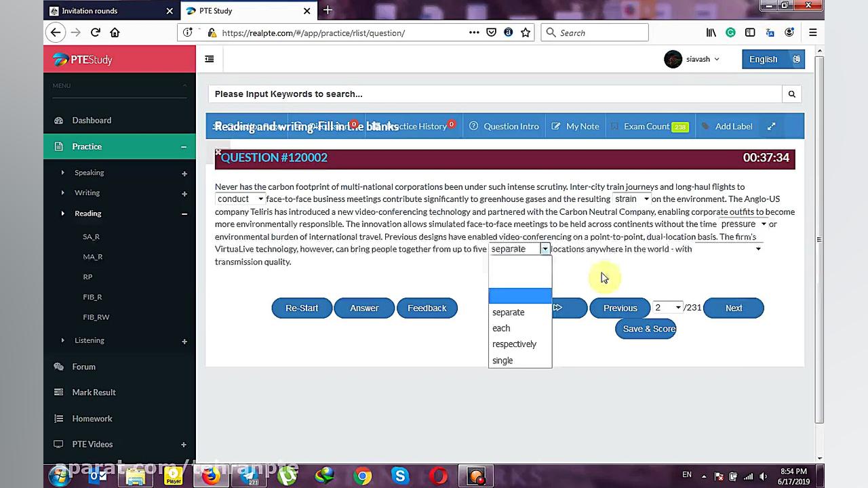Open the FIB_RW reading category
Image resolution: width=868 pixels, height=488 pixels.
pyautogui.click(x=96, y=317)
